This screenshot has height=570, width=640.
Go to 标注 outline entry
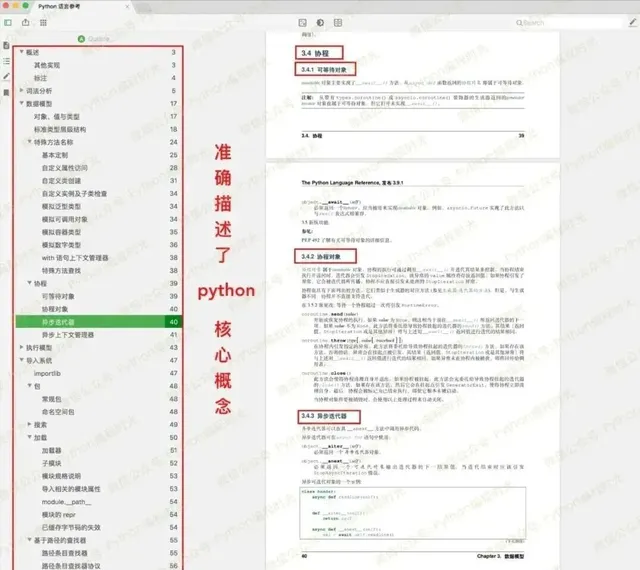(40, 78)
